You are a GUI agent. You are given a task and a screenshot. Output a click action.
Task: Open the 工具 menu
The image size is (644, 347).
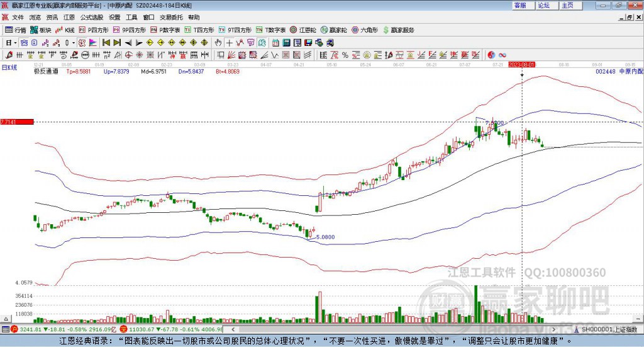coord(131,17)
